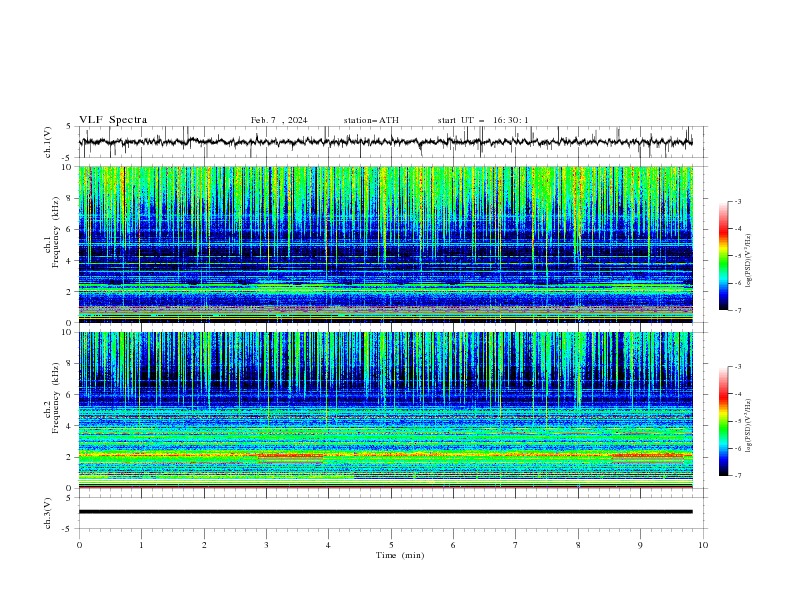Image resolution: width=792 pixels, height=612 pixels.
Task: Select the ch.2 "Frequency (kHz)" axis label
Action: (x=56, y=398)
